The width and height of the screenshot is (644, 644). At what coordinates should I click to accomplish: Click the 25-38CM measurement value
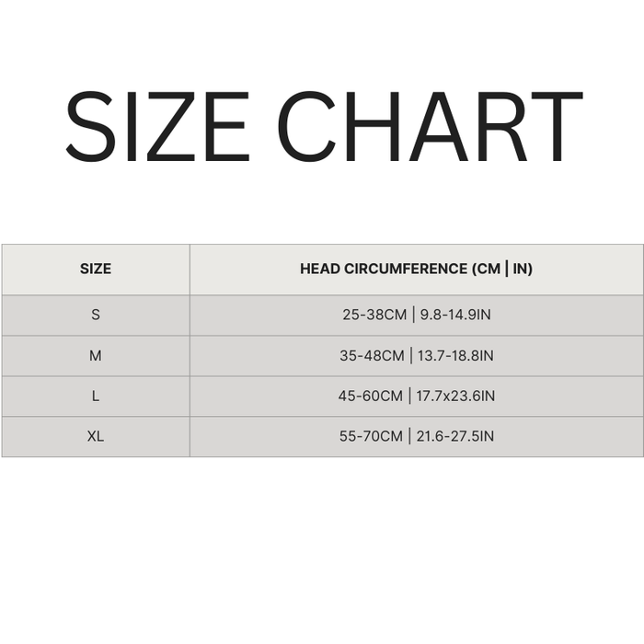coord(374,315)
